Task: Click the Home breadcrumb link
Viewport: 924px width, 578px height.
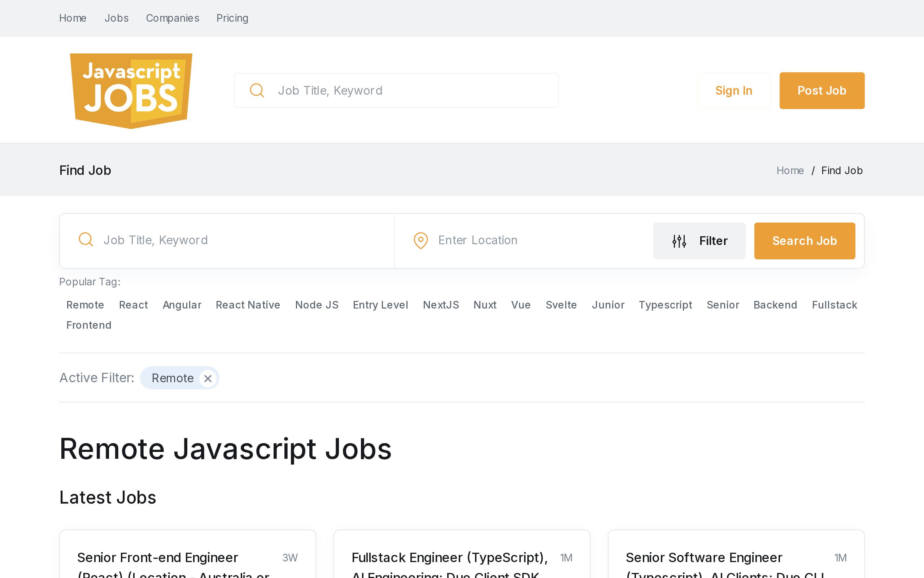Action: click(790, 171)
